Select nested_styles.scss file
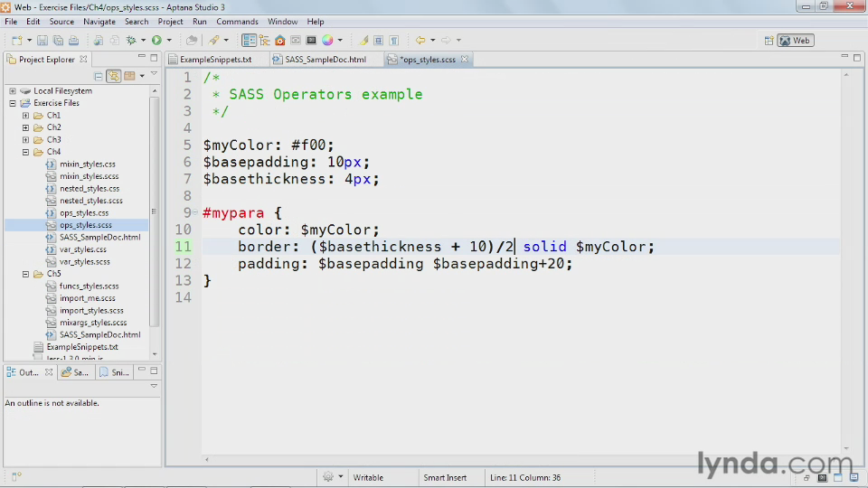Viewport: 868px width, 488px height. click(90, 201)
